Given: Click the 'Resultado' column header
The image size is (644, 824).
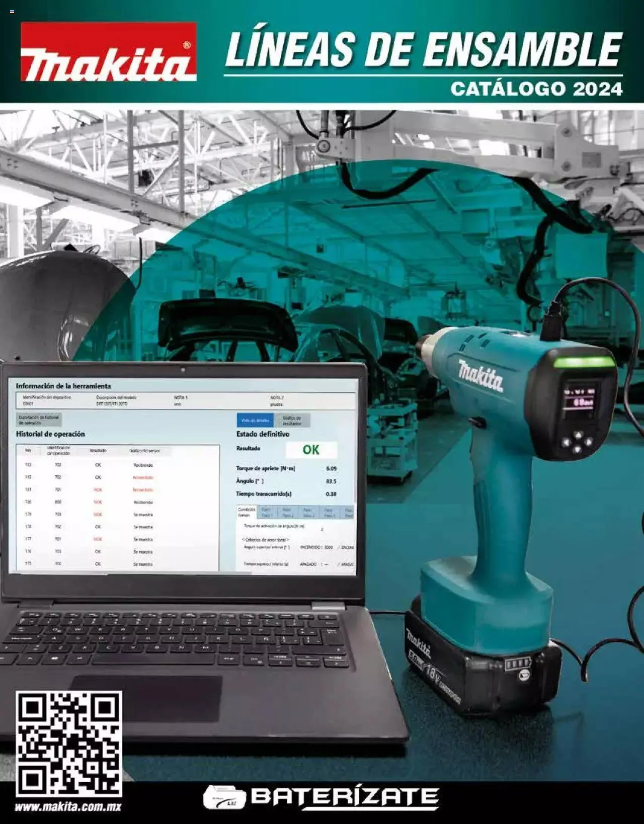Looking at the screenshot, I should (x=98, y=451).
